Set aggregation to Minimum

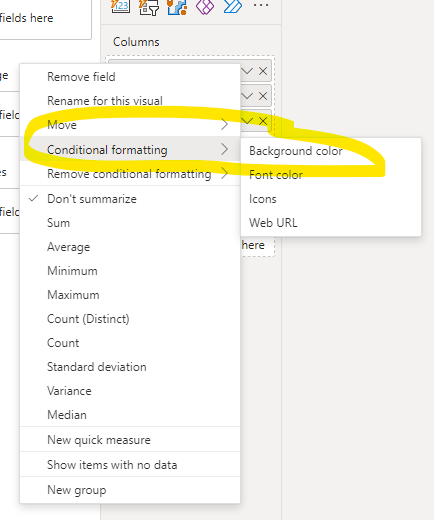coord(130,271)
